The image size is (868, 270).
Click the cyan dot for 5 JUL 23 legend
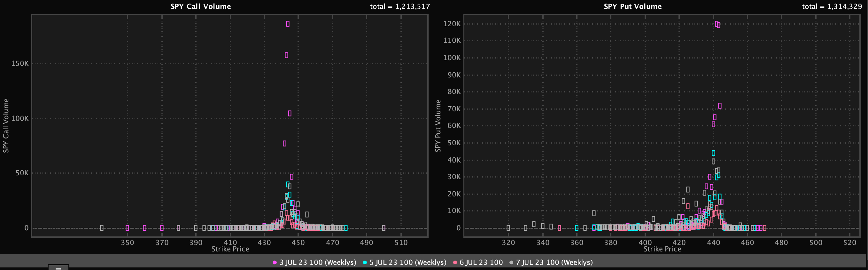click(365, 262)
